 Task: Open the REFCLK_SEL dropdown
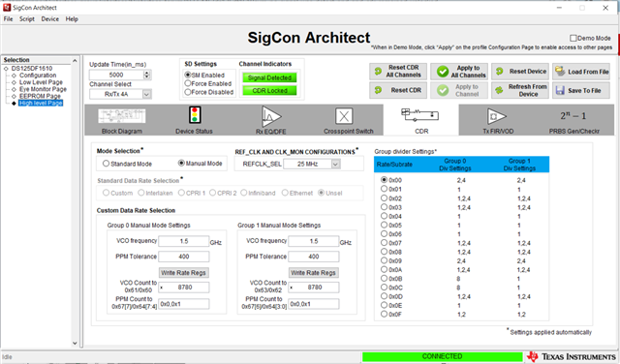click(x=336, y=164)
